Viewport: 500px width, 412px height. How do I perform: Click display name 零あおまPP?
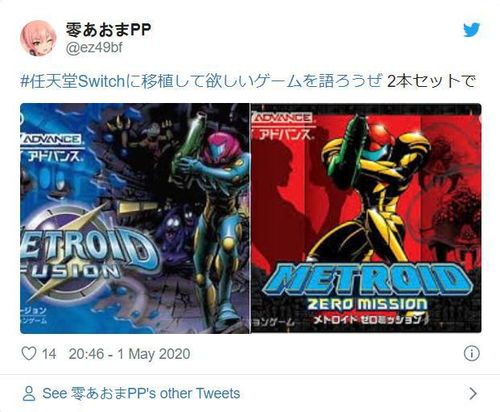point(108,31)
